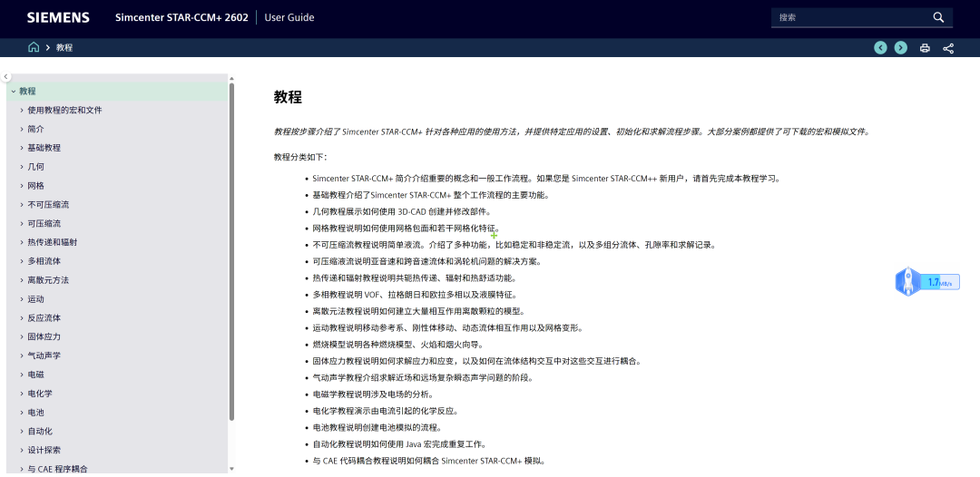980x477 pixels.
Task: Click bullet about 电化学教程
Action: pos(386,411)
